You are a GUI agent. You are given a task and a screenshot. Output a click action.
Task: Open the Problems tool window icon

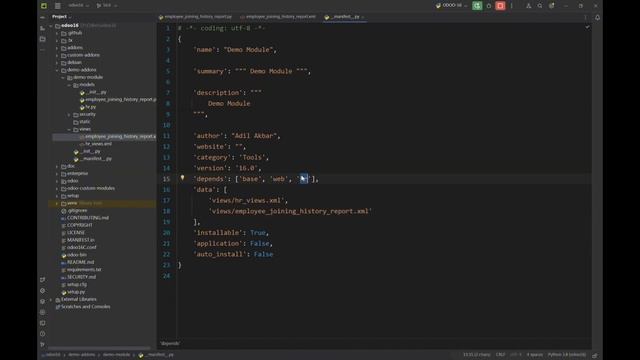(x=43, y=333)
